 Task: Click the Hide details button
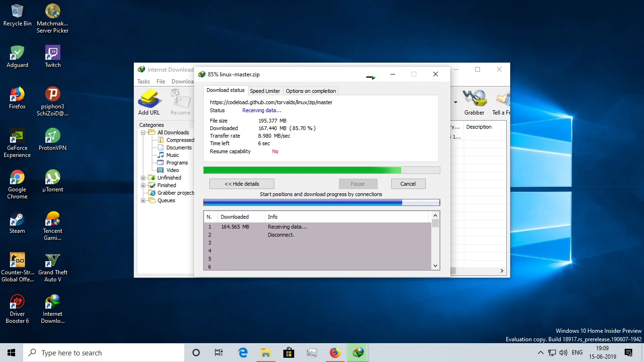pos(242,184)
